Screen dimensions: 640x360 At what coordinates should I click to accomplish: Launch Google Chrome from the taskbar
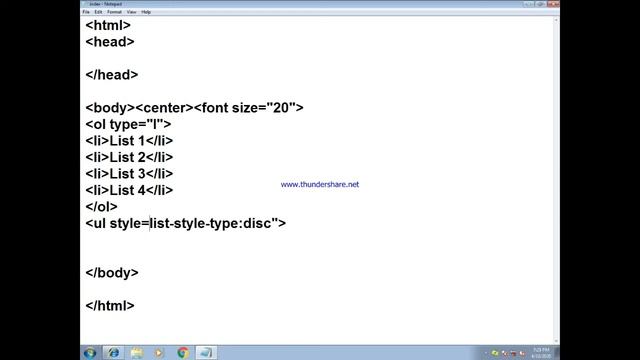pos(183,352)
